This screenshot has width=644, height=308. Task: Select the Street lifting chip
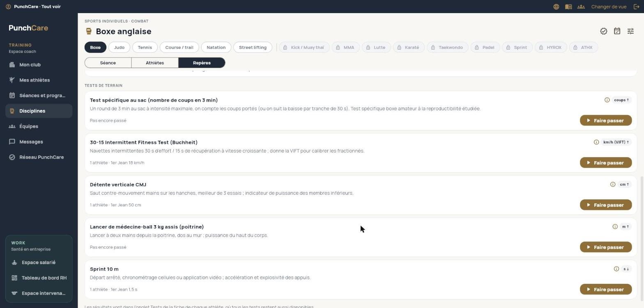tap(253, 48)
